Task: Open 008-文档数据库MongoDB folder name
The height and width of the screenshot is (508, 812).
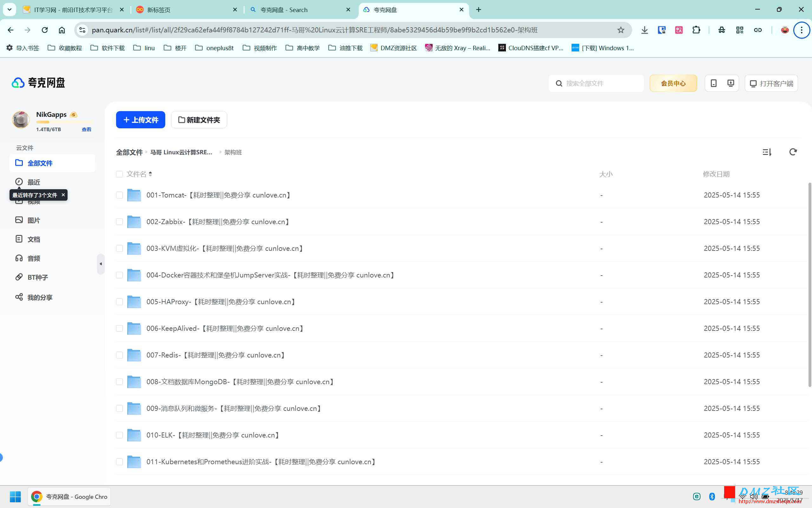Action: pyautogui.click(x=241, y=382)
